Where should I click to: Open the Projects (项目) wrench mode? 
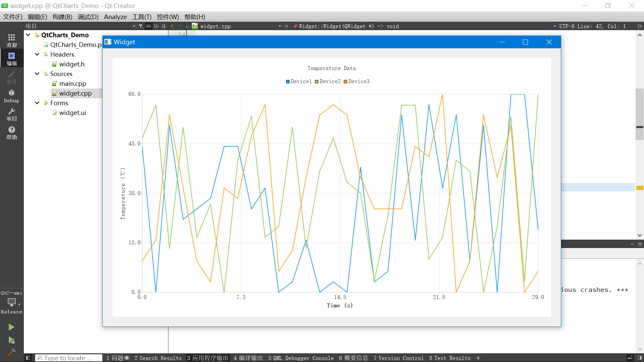[x=11, y=114]
